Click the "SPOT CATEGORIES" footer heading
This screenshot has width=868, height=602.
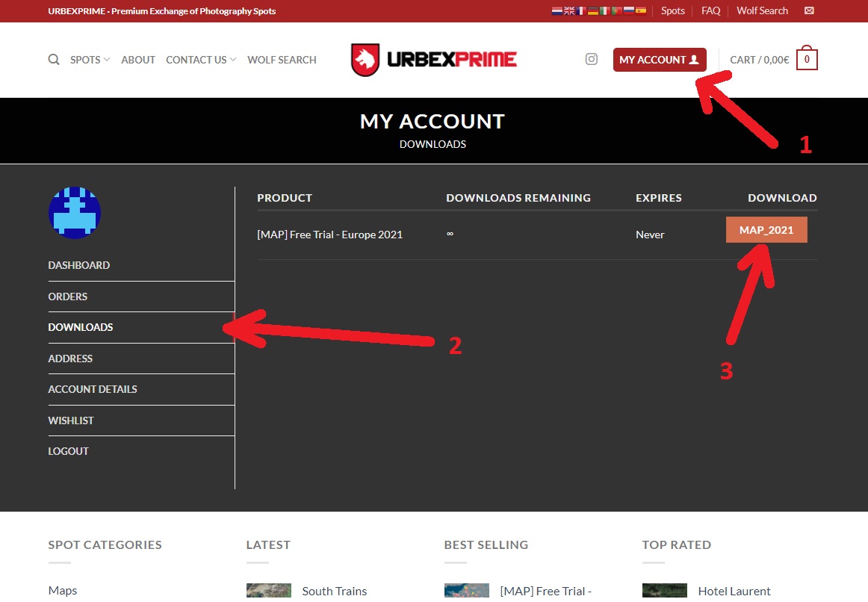tap(105, 544)
